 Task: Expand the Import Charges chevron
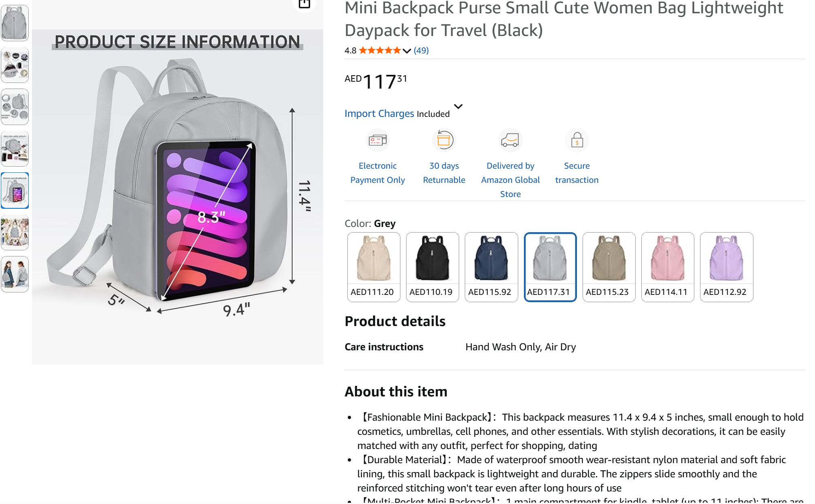click(458, 107)
